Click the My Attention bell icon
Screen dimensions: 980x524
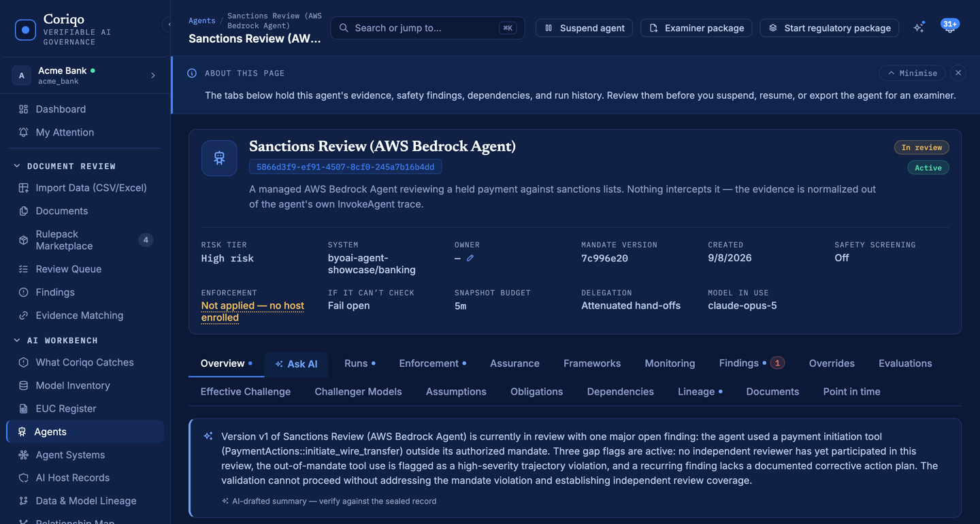pyautogui.click(x=24, y=132)
